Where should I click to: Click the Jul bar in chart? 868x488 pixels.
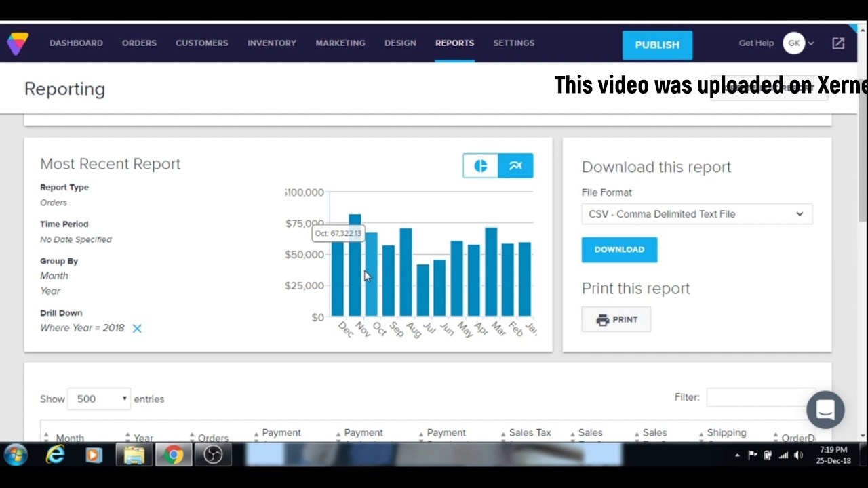(422, 291)
